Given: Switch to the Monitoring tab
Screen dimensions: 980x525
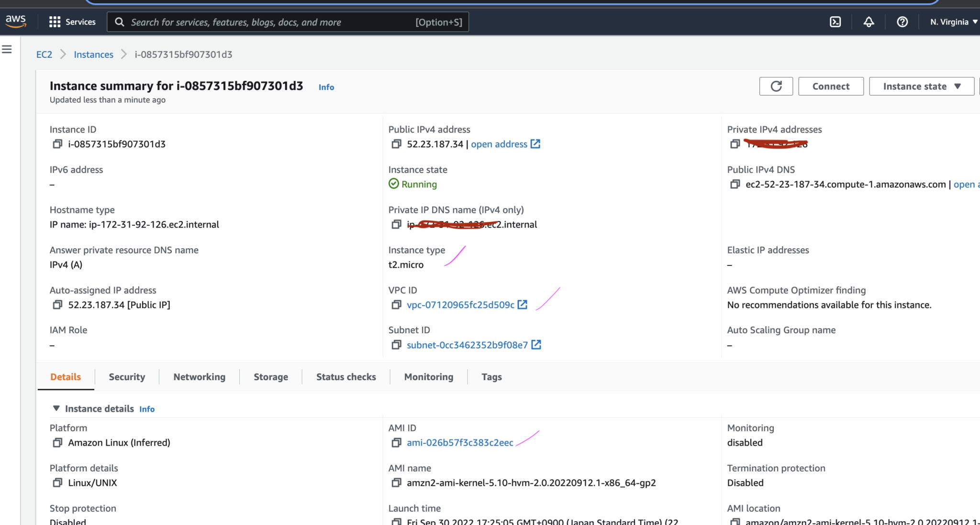Looking at the screenshot, I should tap(428, 377).
